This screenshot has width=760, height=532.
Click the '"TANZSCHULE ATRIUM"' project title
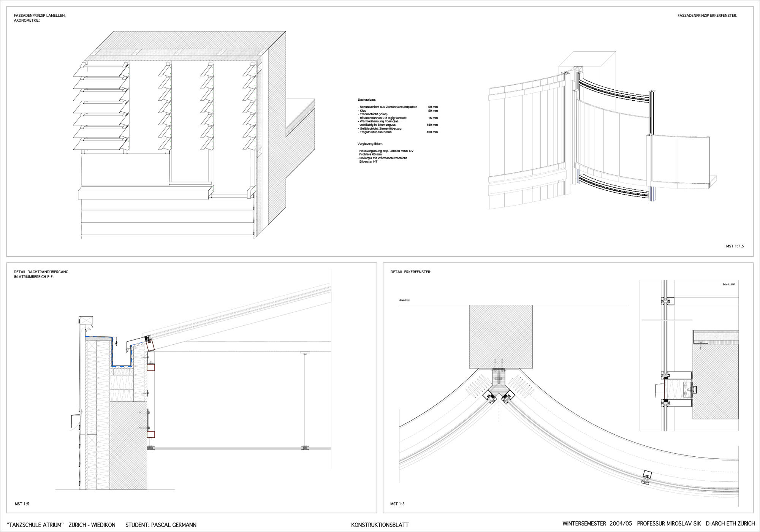pyautogui.click(x=35, y=525)
